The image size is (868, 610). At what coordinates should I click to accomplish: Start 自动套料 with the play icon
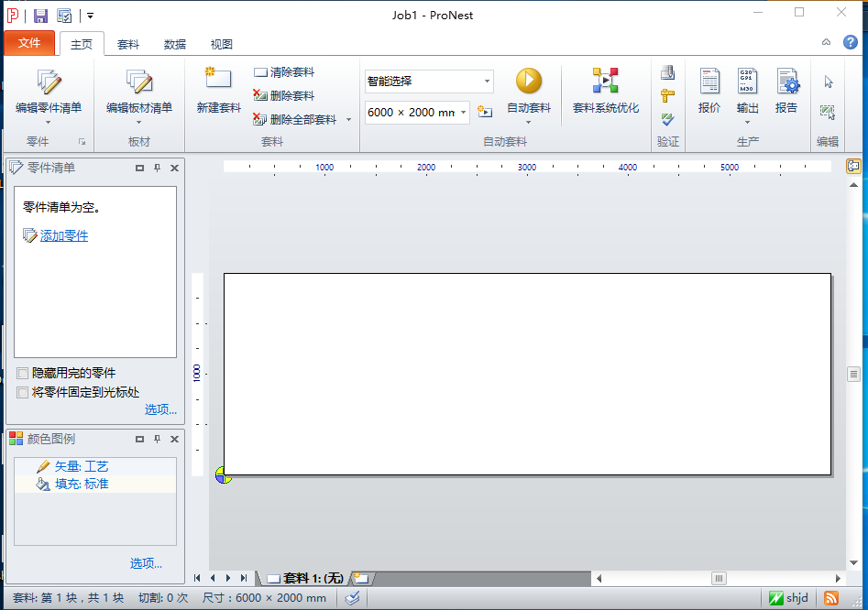tap(529, 82)
